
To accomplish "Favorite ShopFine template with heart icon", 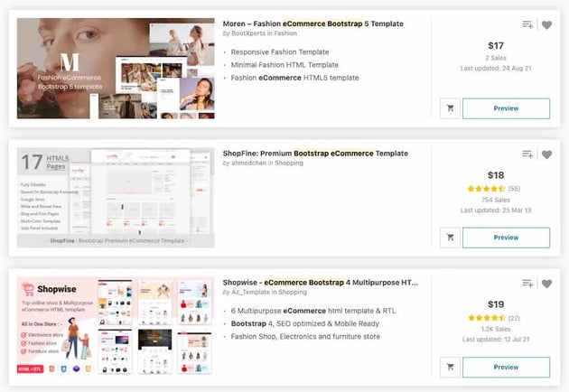I will (x=546, y=154).
